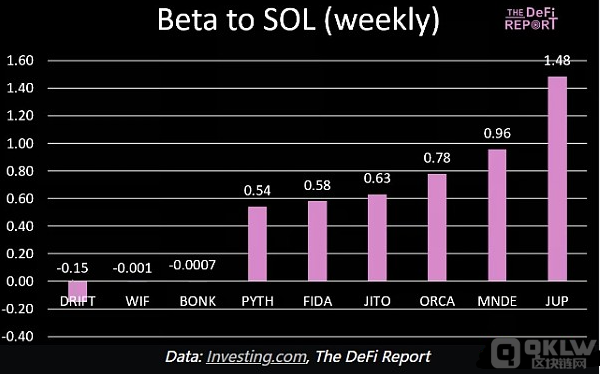Click The DeFi Report source text
Viewport: 600px width, 374px height.
coord(373,357)
